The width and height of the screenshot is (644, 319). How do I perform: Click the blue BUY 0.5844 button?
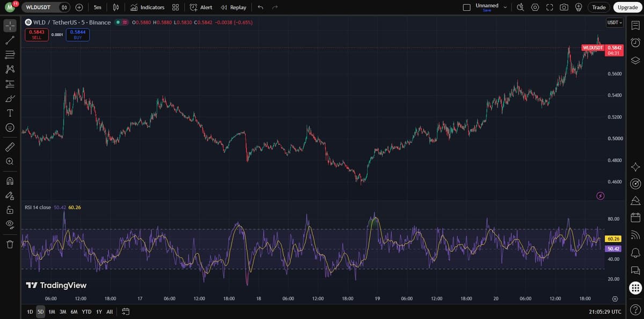[x=78, y=35]
